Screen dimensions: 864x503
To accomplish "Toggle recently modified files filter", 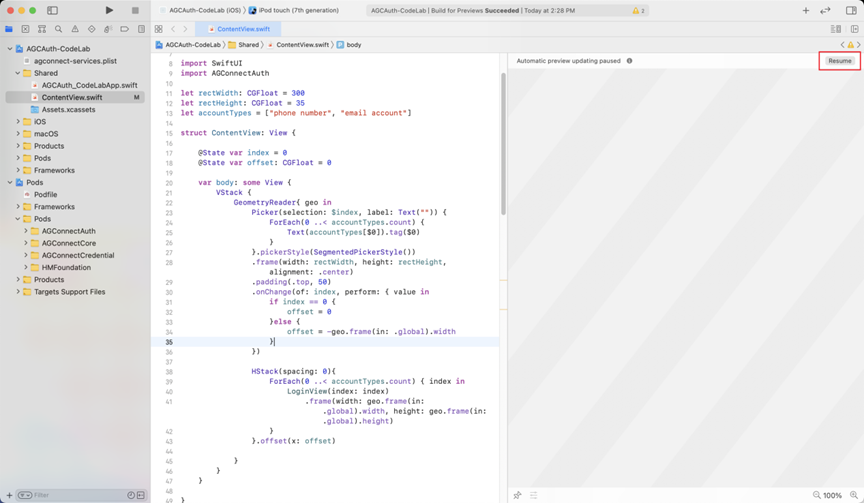I will [131, 495].
